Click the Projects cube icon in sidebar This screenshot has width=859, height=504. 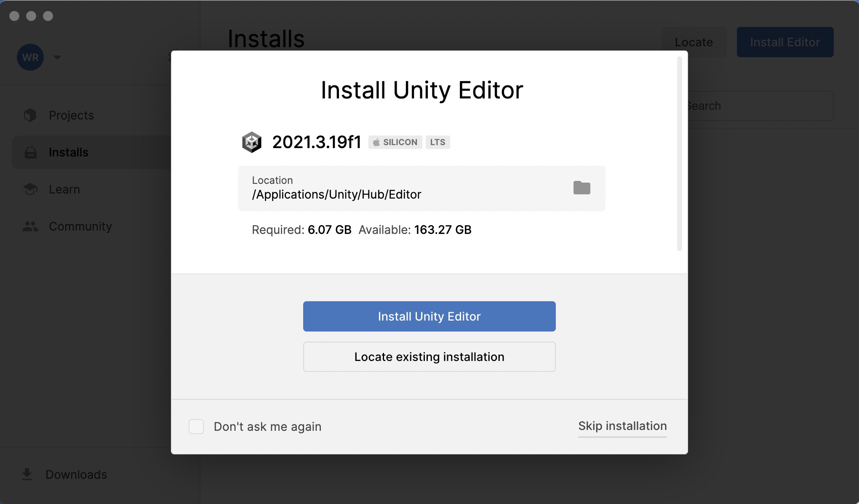pos(30,115)
